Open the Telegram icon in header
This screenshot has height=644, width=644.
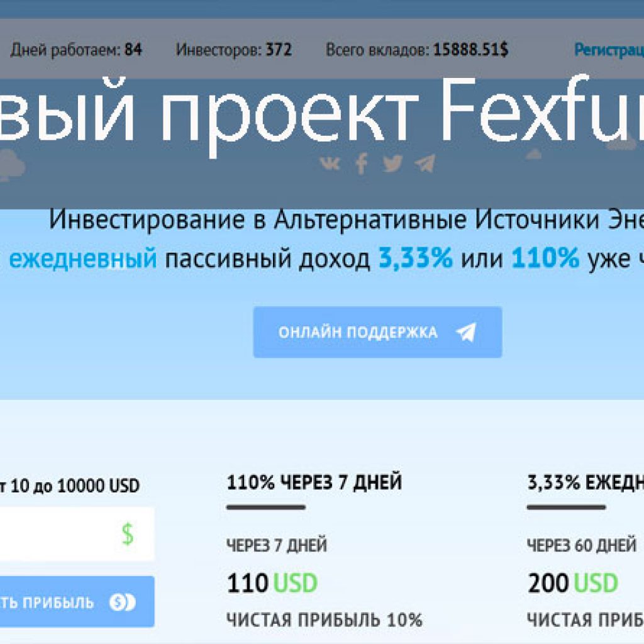click(425, 164)
